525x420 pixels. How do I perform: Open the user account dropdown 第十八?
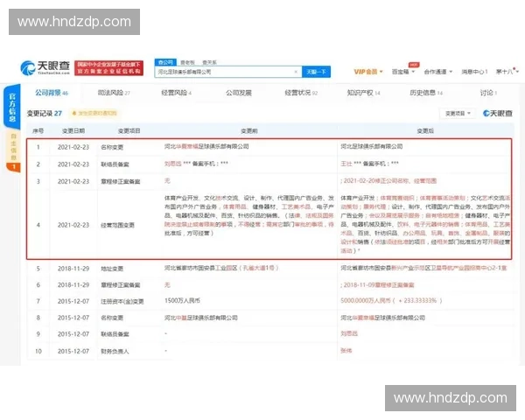pyautogui.click(x=507, y=72)
